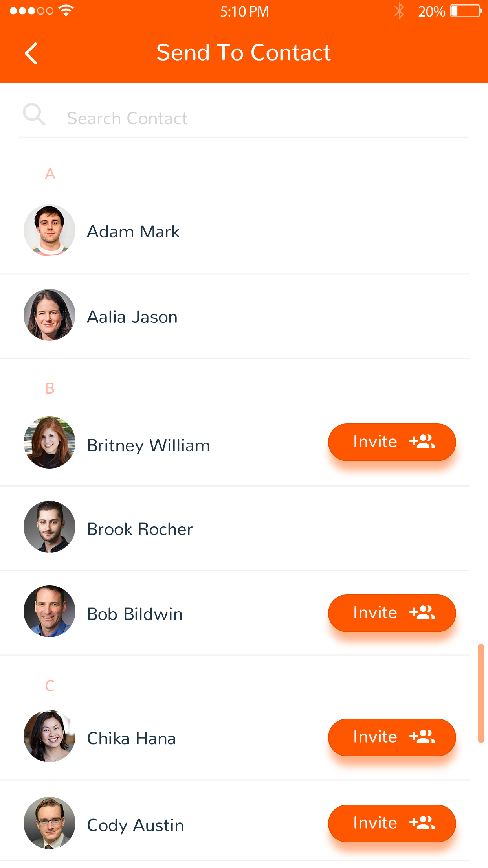Invite Cody Austin
Screen dimensions: 488x868
pyautogui.click(x=392, y=824)
